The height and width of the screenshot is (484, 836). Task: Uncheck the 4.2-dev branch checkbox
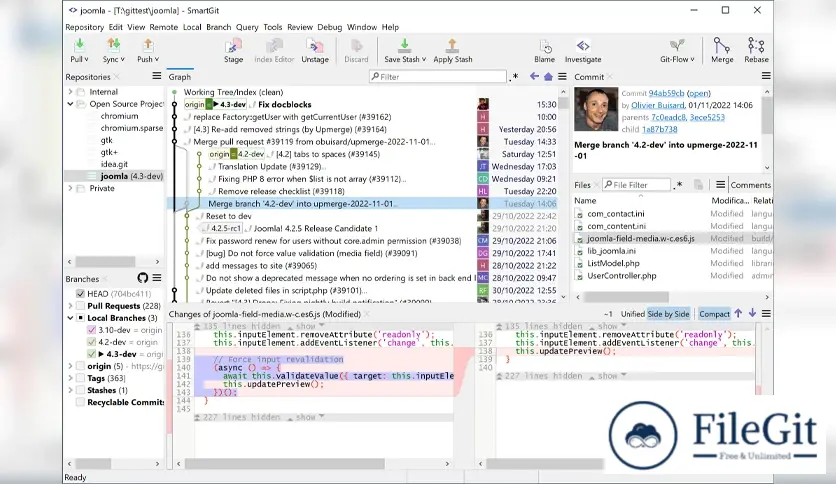point(91,342)
